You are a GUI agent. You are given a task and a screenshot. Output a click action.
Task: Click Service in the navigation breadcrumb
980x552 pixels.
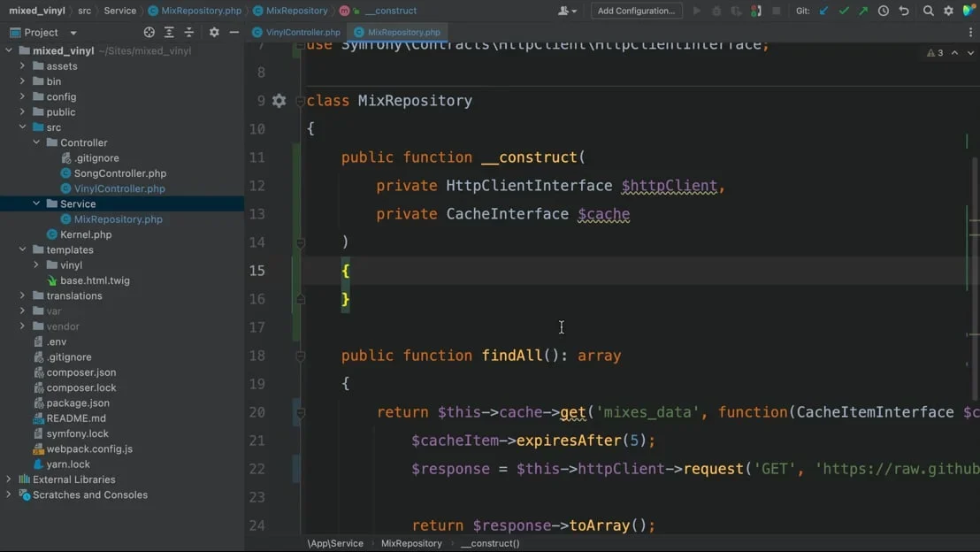[120, 11]
